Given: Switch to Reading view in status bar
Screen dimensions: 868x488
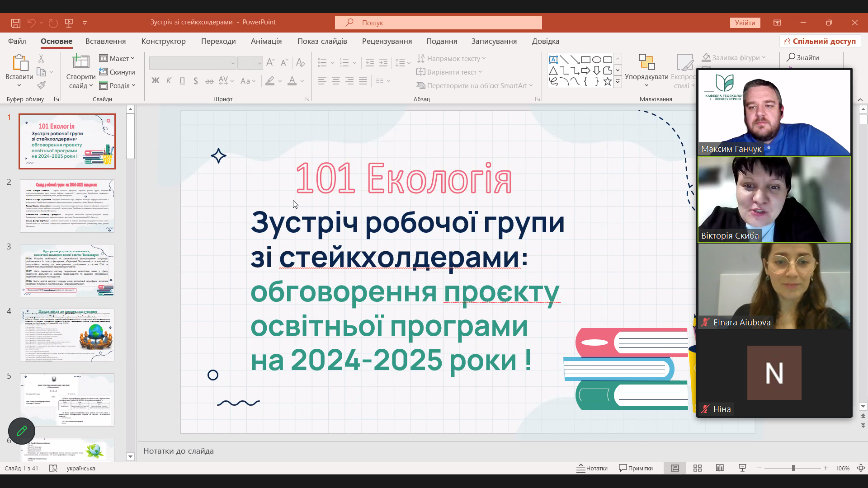Looking at the screenshot, I should (720, 468).
